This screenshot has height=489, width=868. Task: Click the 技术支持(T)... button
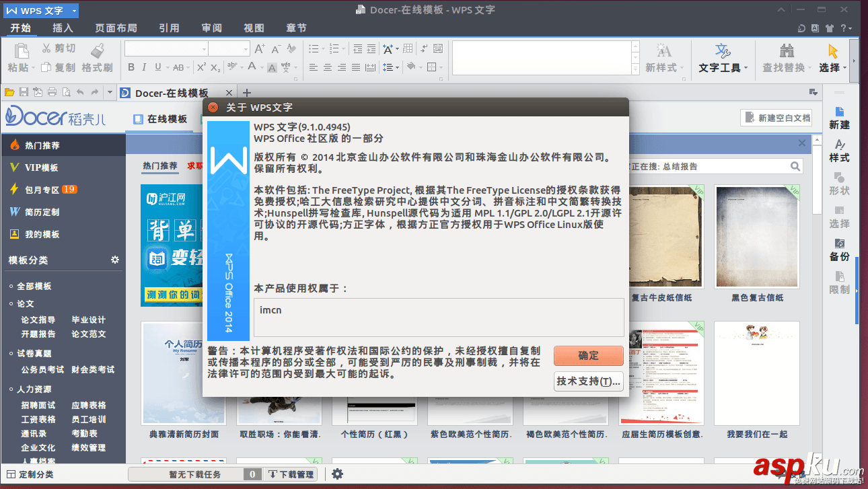point(588,381)
